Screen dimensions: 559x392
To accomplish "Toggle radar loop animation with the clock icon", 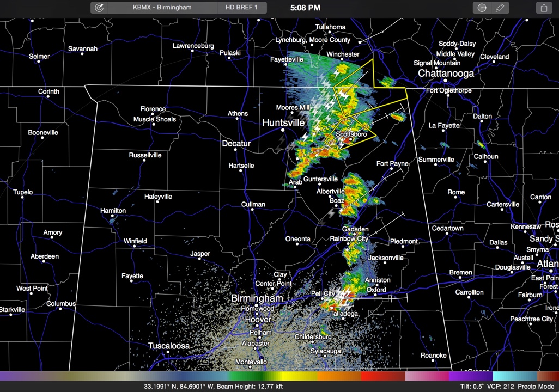I will (482, 8).
